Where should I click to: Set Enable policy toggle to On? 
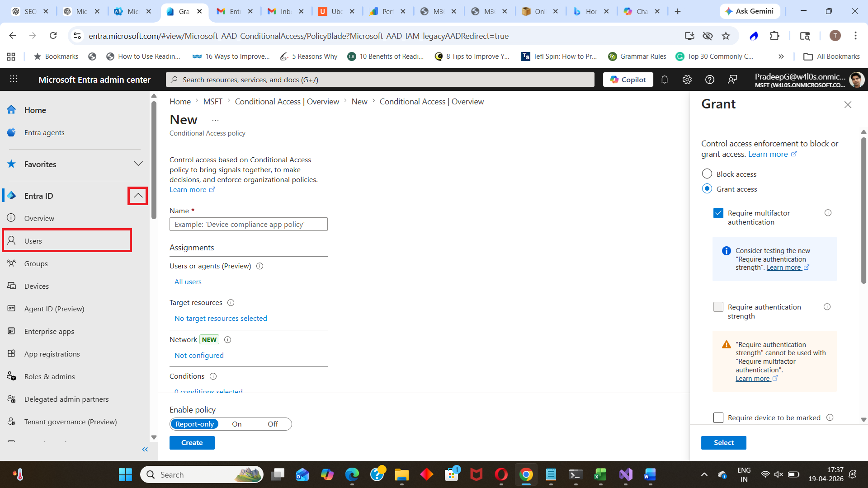pyautogui.click(x=236, y=424)
